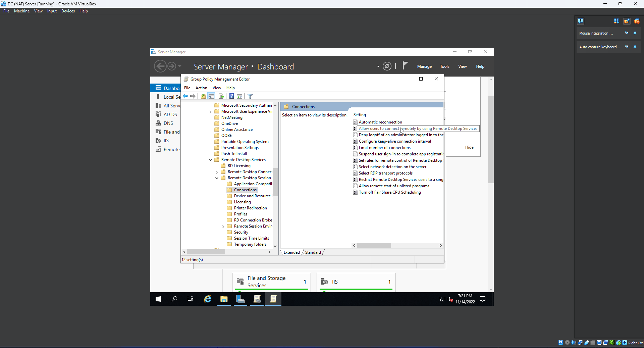Screen dimensions: 644x348
Task: Click the VirtualBox notification center speech bubble icon
Action: point(581,21)
